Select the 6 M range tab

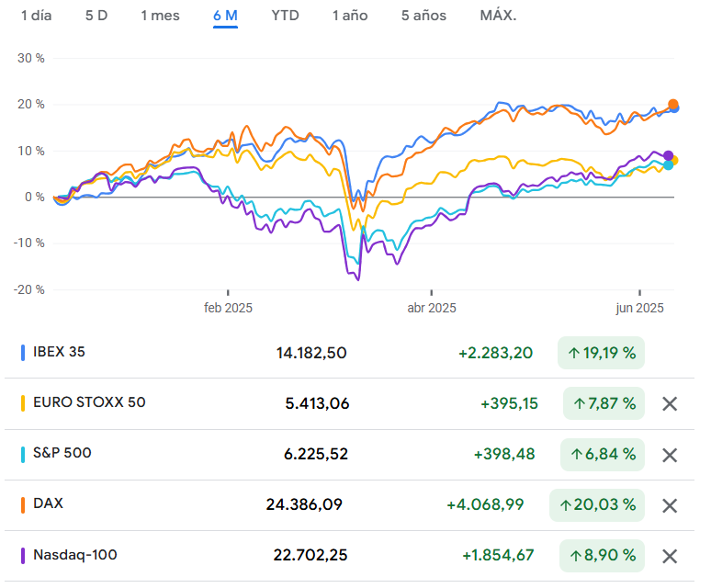click(x=225, y=16)
